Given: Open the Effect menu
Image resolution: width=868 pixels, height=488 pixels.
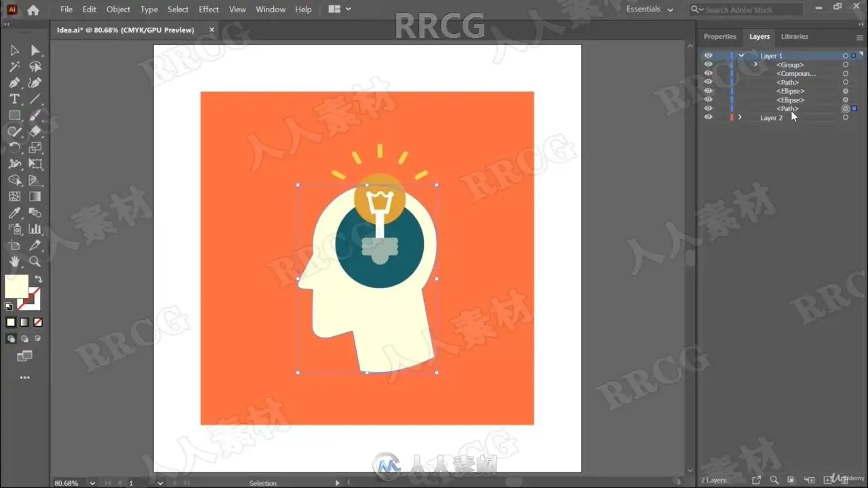Looking at the screenshot, I should tap(209, 9).
